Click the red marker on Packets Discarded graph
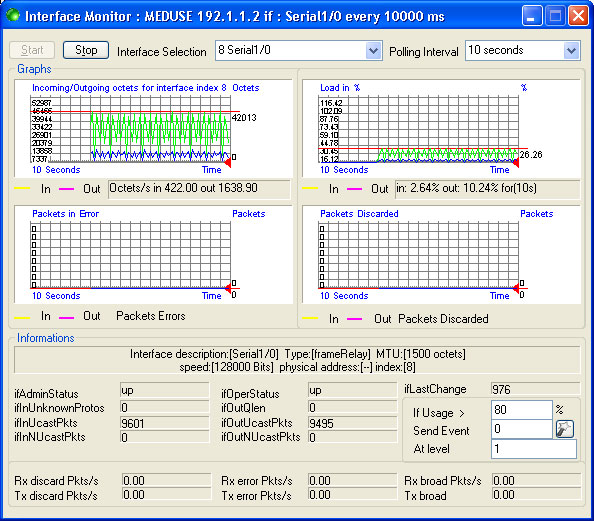The image size is (594, 521). pos(516,288)
